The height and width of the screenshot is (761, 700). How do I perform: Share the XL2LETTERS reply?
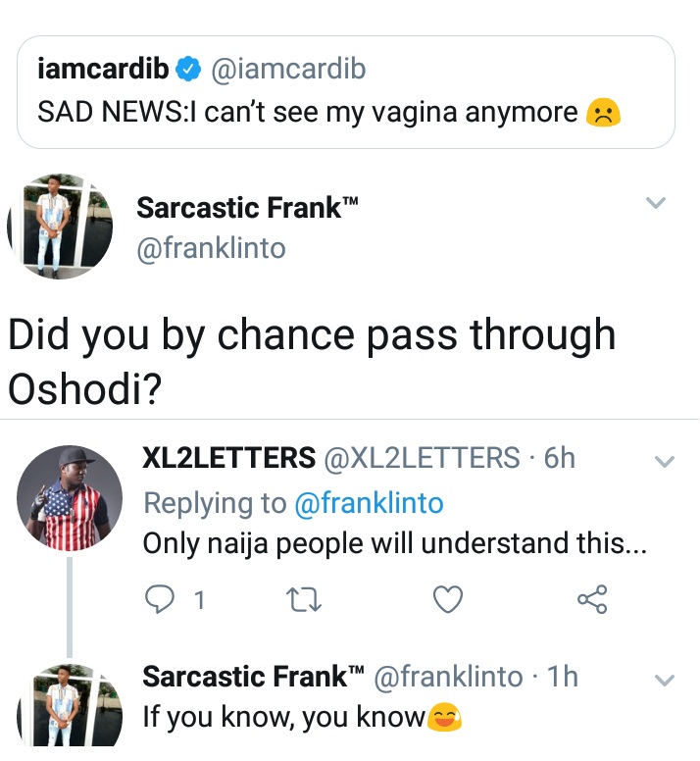coord(592,598)
